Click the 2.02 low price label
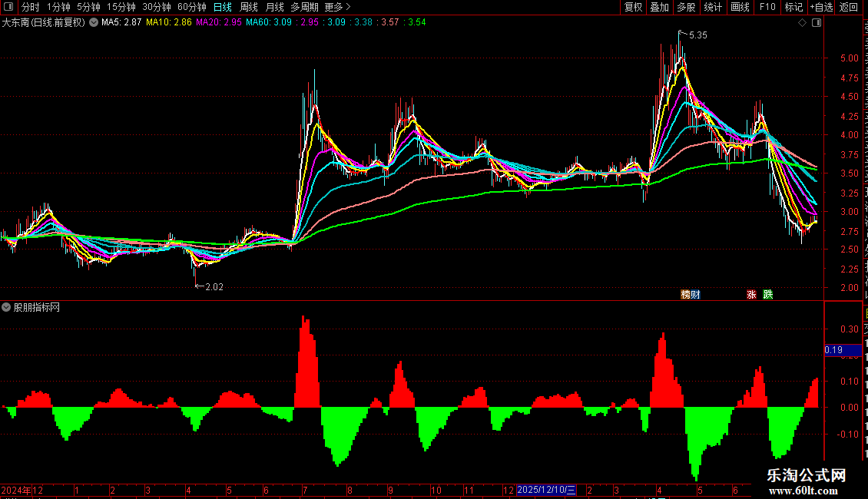This screenshot has width=868, height=499. coord(214,286)
